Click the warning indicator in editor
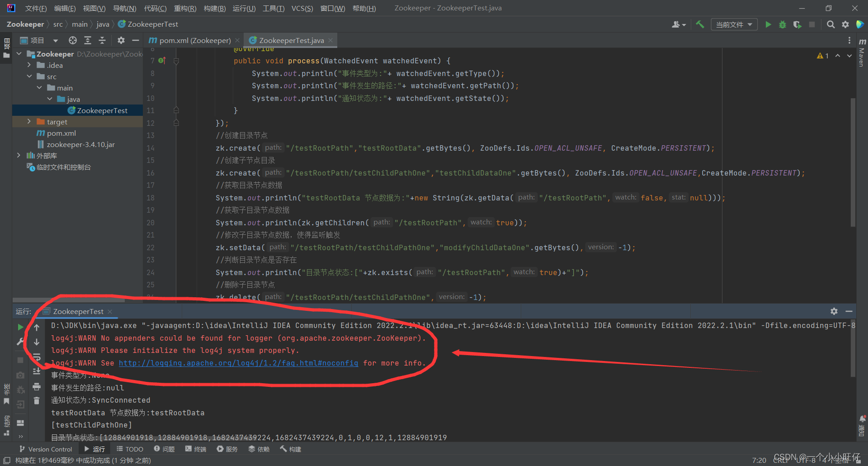This screenshot has height=466, width=868. pyautogui.click(x=823, y=56)
